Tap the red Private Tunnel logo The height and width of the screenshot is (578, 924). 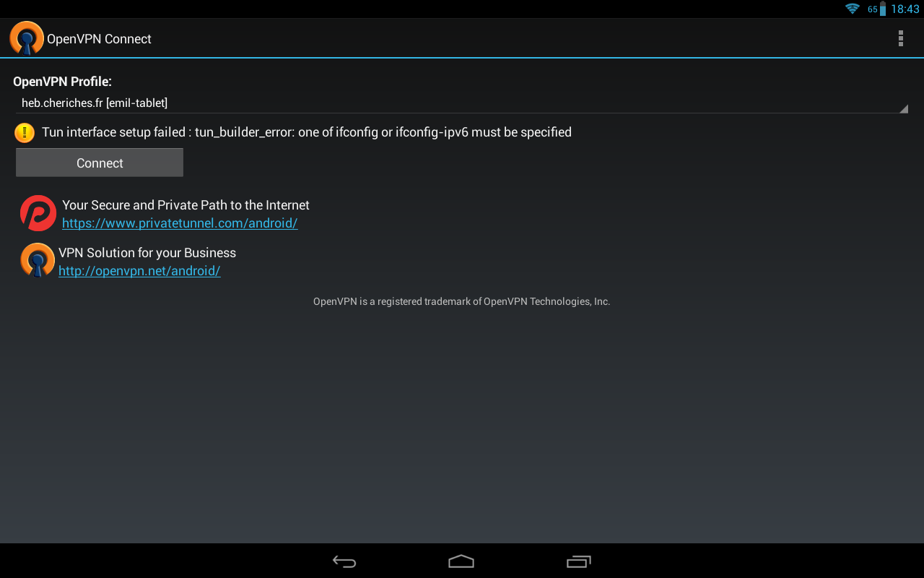coord(38,213)
